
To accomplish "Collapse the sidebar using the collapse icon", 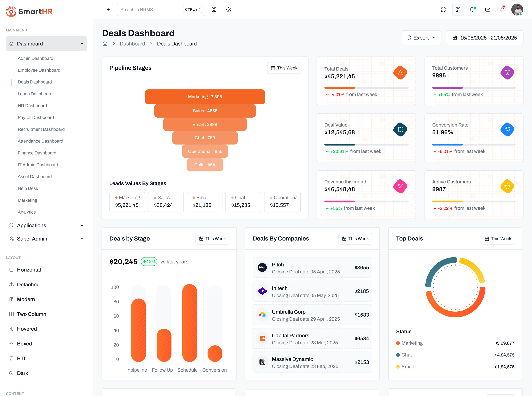I will click(108, 10).
